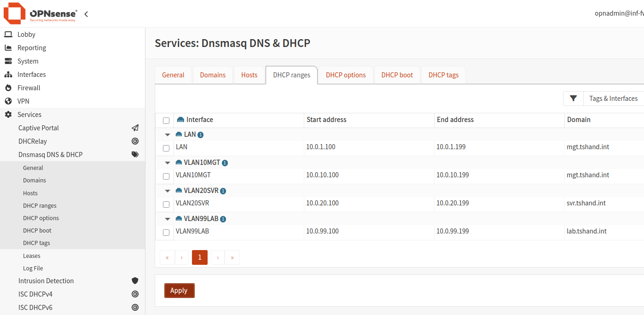
Task: Select the Intrusion Detection shield icon
Action: click(135, 280)
